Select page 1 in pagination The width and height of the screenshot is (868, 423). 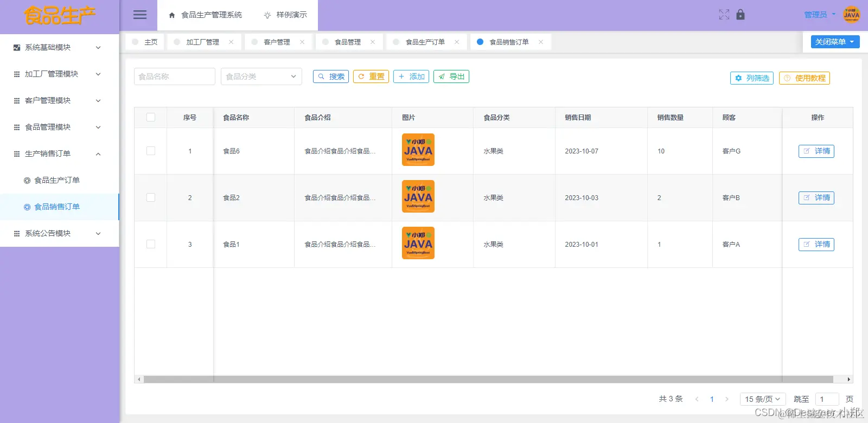[712, 399]
